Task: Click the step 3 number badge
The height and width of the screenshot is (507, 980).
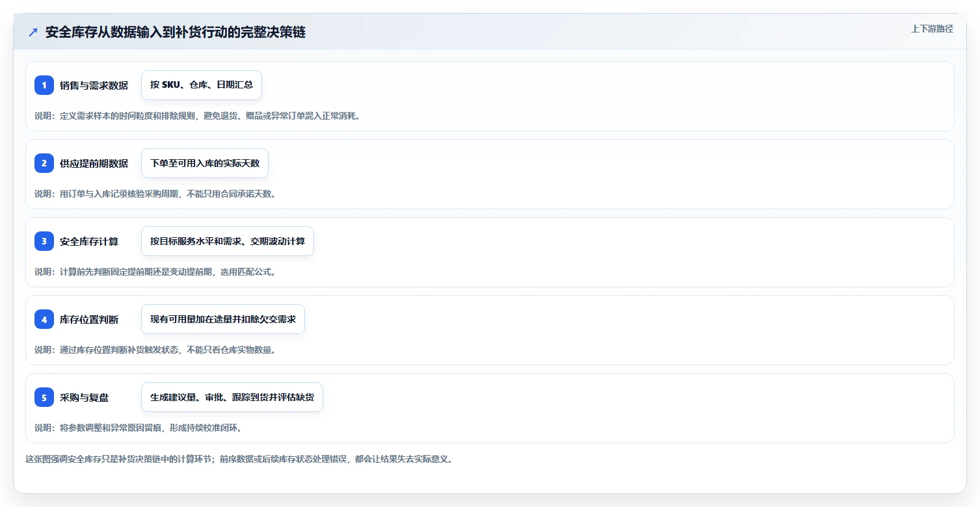Action: (x=44, y=241)
